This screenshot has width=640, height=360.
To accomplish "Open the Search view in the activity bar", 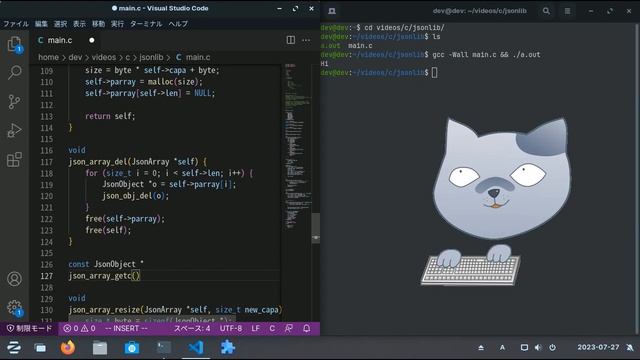I will 14,73.
